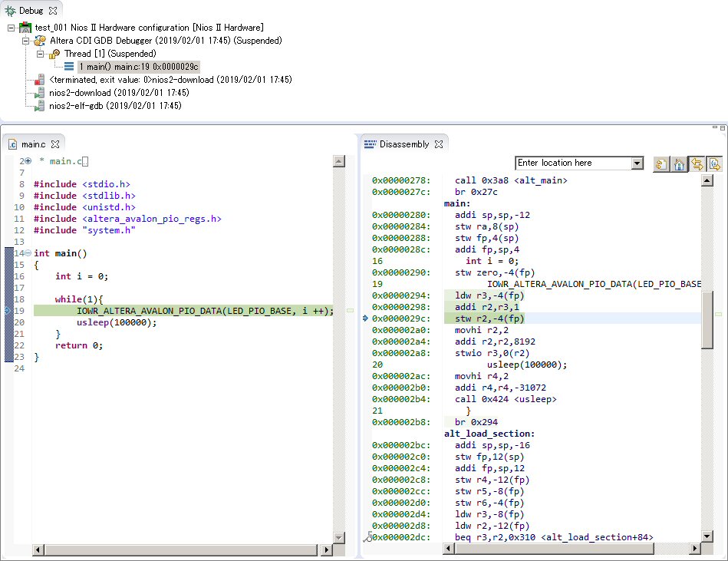Click the Home icon to jump to program counter
Image resolution: width=728 pixels, height=561 pixels.
point(679,163)
